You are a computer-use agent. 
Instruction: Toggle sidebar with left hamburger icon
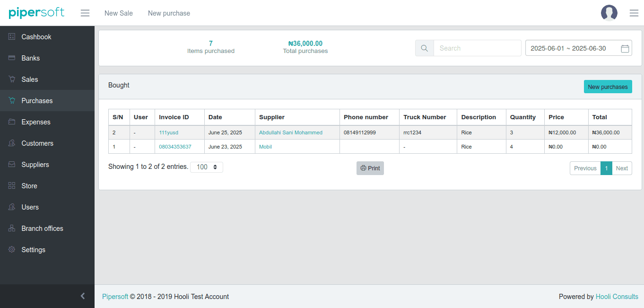point(85,13)
